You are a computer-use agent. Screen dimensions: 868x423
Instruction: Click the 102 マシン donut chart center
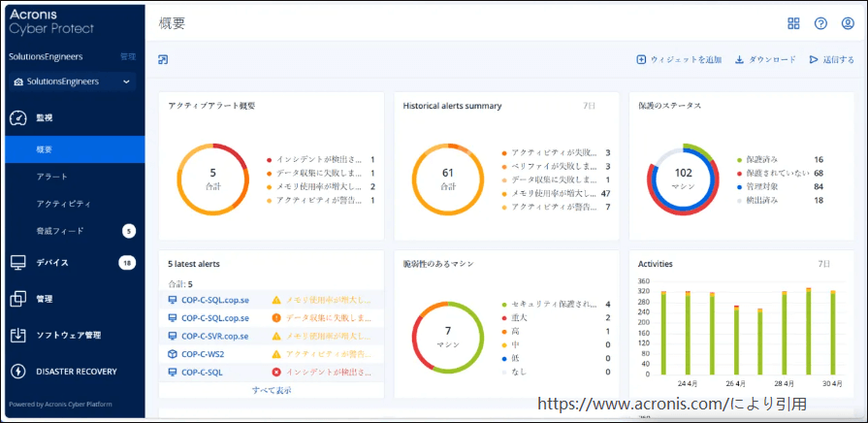point(683,179)
